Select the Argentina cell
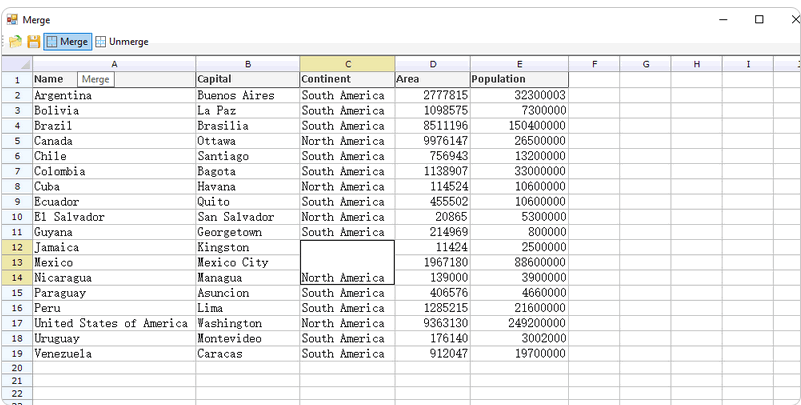The width and height of the screenshot is (801, 405). pyautogui.click(x=114, y=95)
